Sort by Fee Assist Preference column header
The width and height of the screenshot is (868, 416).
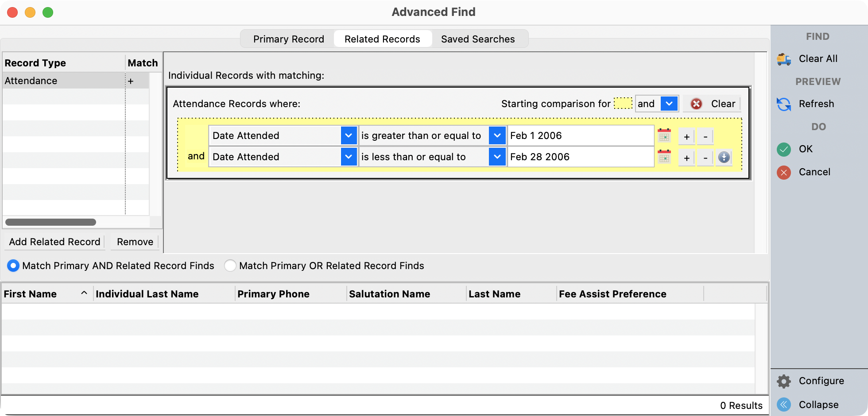pos(630,294)
